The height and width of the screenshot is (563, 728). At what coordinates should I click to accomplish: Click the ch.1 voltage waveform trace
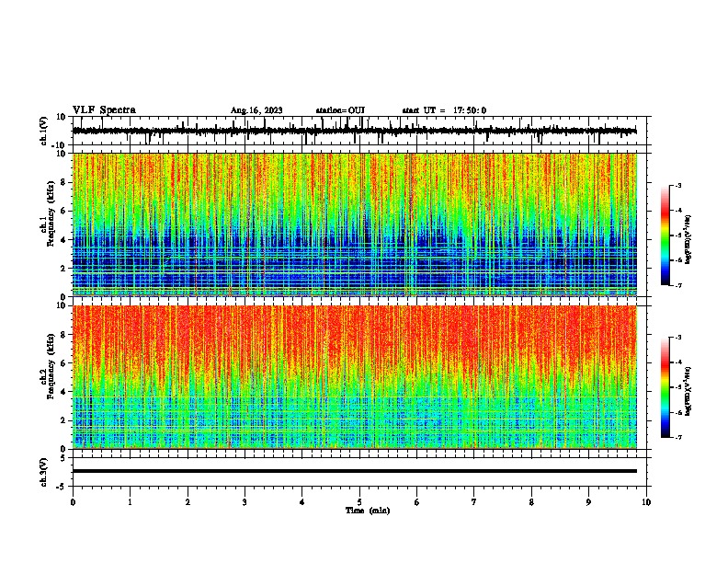(354, 131)
